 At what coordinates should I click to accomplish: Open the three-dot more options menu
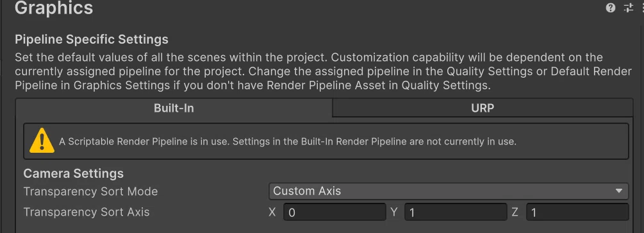pyautogui.click(x=642, y=8)
